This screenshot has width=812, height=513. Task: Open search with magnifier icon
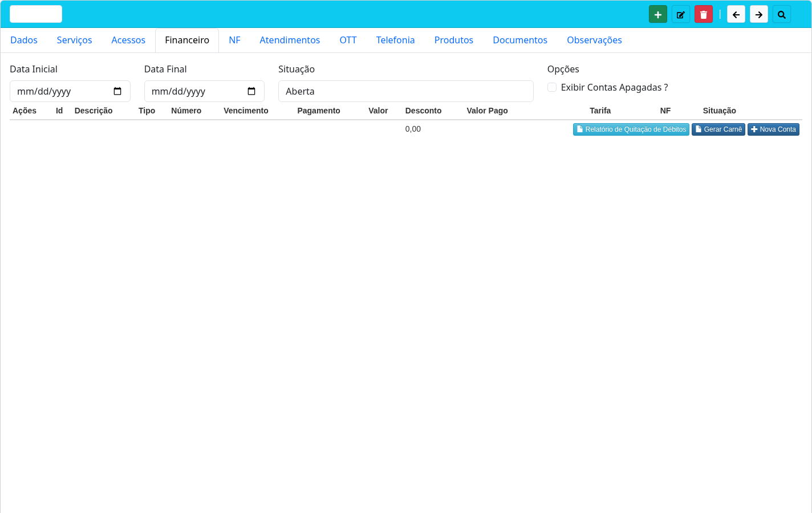[781, 14]
